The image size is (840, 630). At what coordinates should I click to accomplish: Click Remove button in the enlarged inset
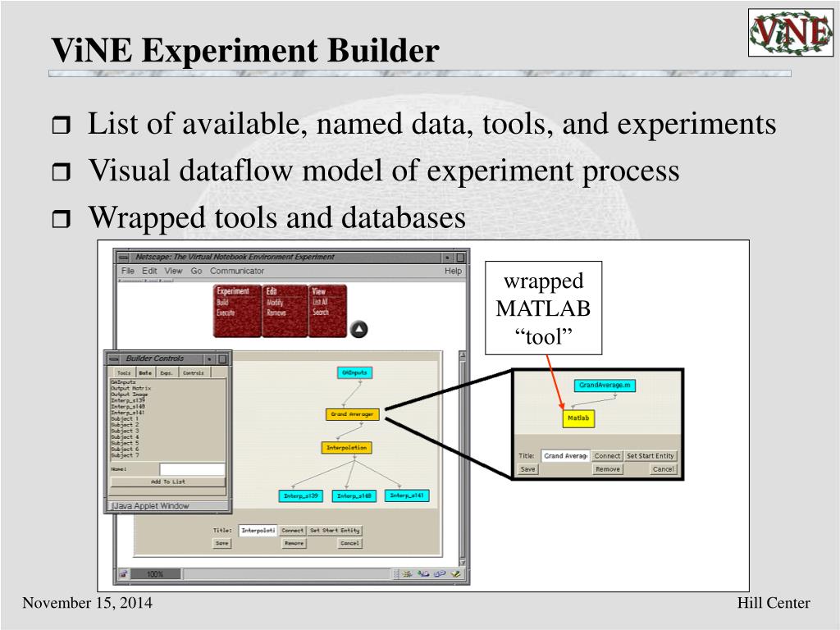pos(608,469)
